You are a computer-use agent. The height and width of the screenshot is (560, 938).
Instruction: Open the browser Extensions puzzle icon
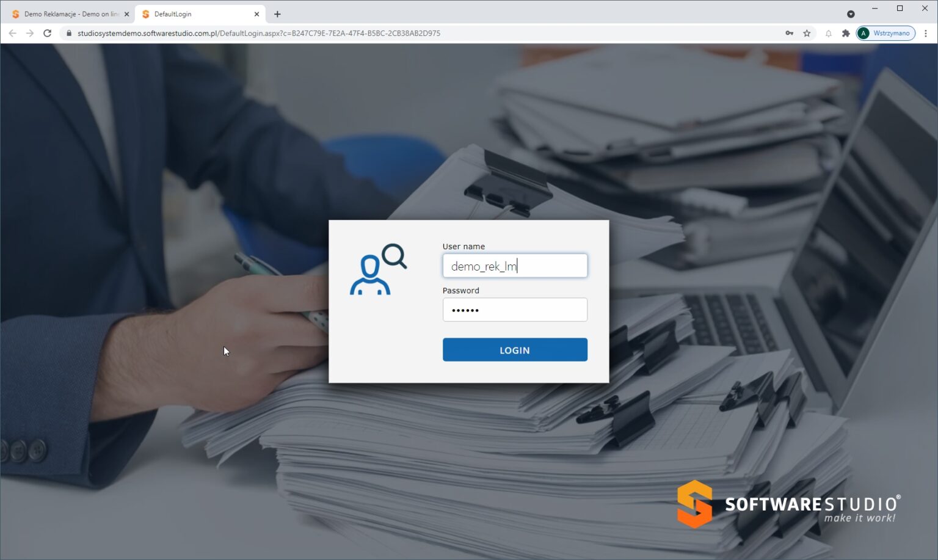click(846, 34)
